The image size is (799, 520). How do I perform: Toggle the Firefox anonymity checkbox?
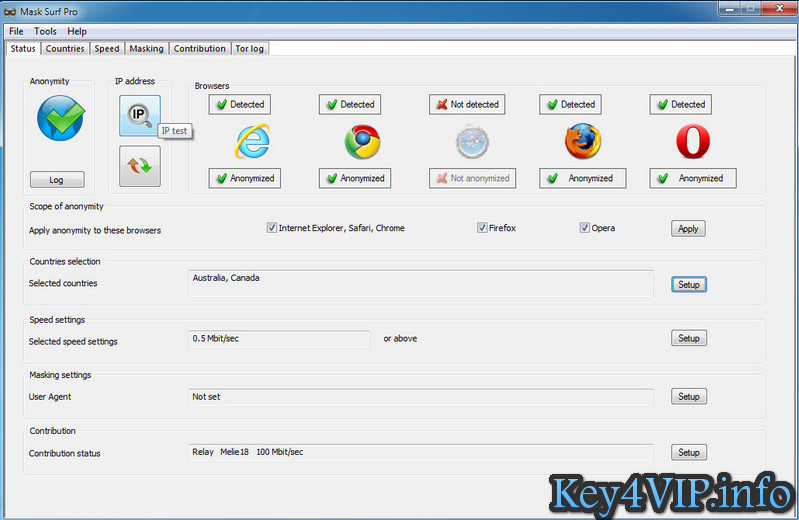tap(482, 227)
